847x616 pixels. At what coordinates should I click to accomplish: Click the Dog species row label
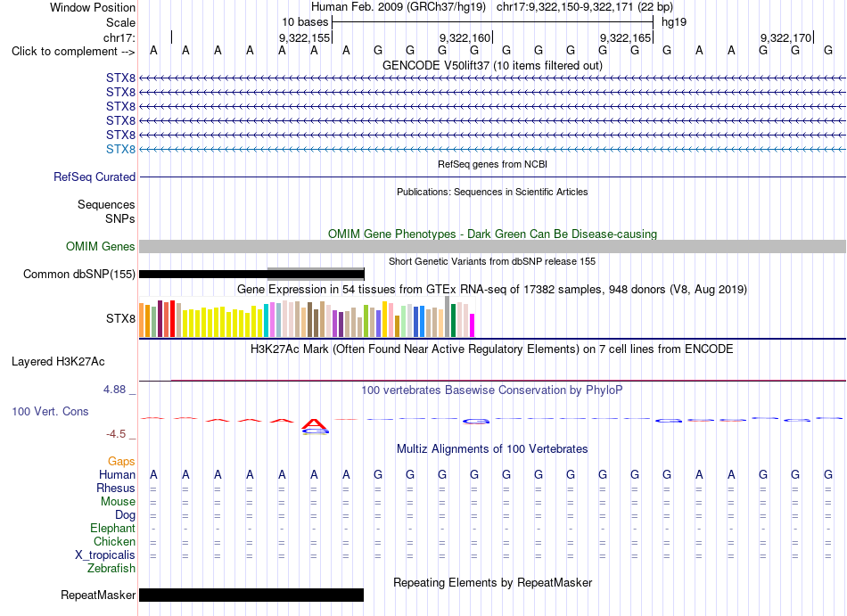(x=125, y=515)
